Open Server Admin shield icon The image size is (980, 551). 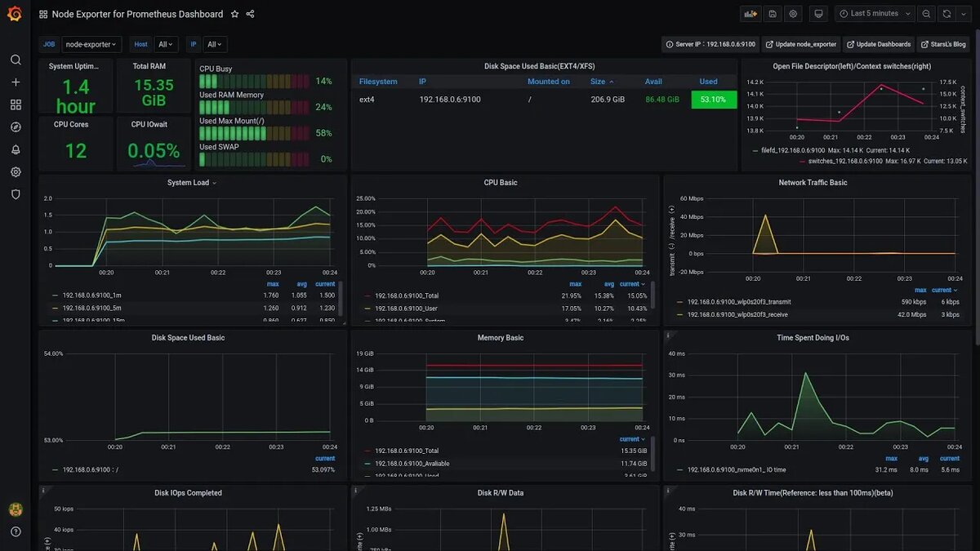point(16,194)
